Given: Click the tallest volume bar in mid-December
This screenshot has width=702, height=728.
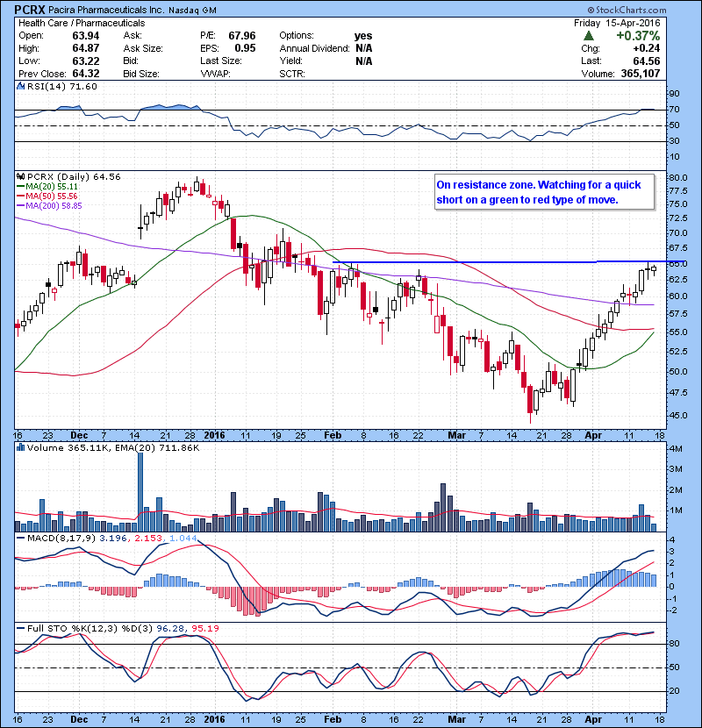Looking at the screenshot, I should (x=140, y=492).
